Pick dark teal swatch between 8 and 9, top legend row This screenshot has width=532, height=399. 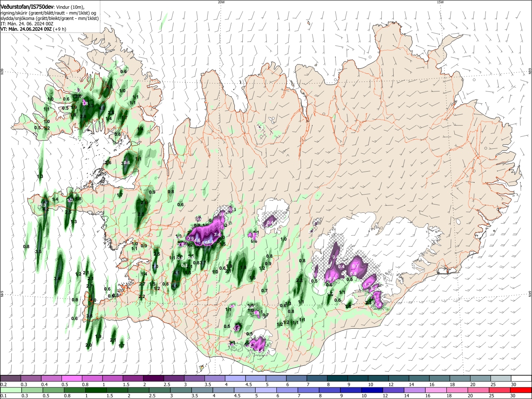337,379
